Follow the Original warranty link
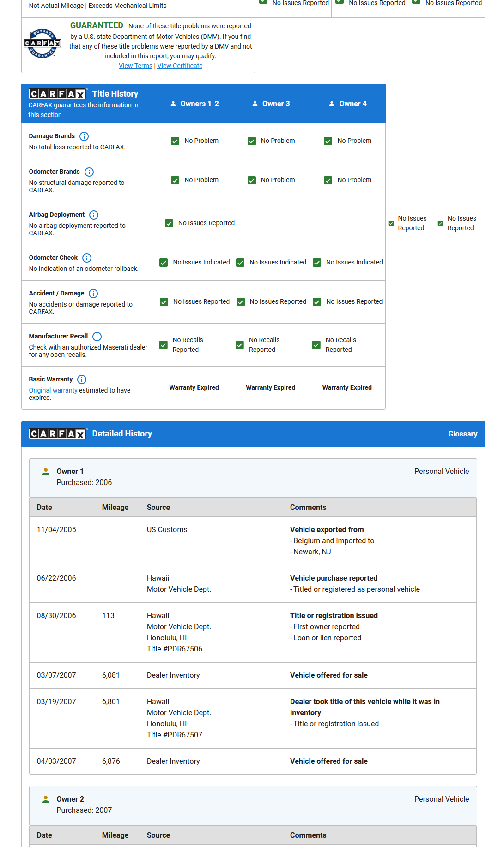The image size is (504, 847). [x=53, y=390]
